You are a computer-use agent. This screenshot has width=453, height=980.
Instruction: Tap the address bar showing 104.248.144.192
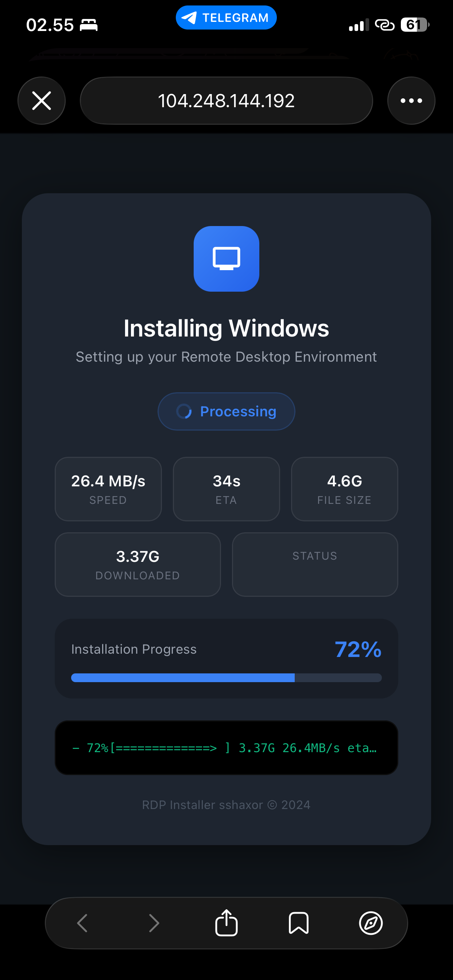point(226,101)
